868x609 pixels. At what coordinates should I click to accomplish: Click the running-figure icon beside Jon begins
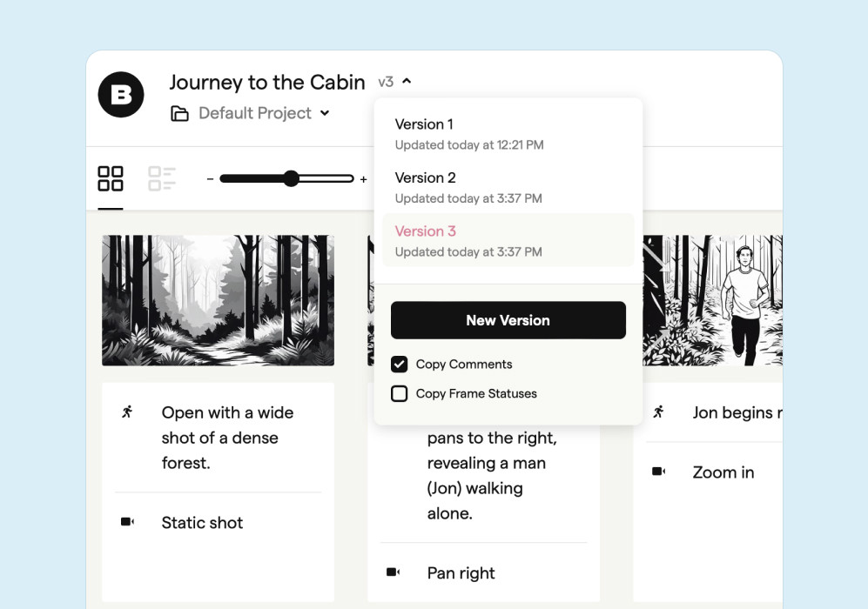(659, 412)
